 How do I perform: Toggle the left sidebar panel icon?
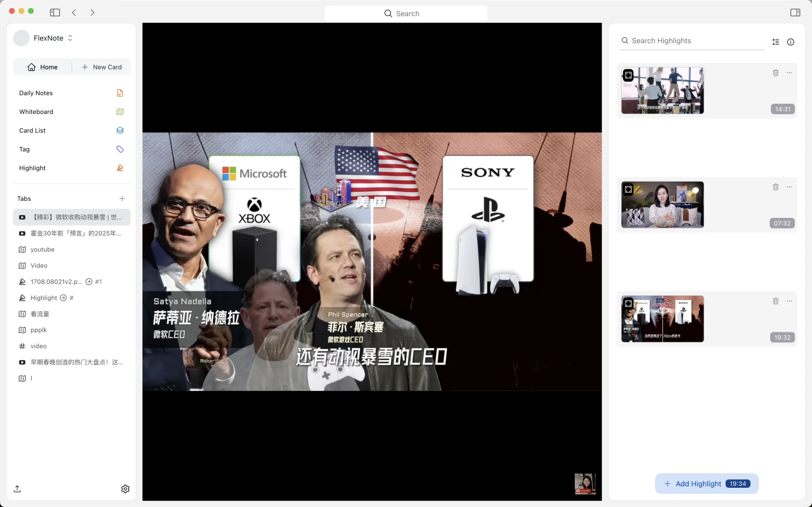click(55, 13)
